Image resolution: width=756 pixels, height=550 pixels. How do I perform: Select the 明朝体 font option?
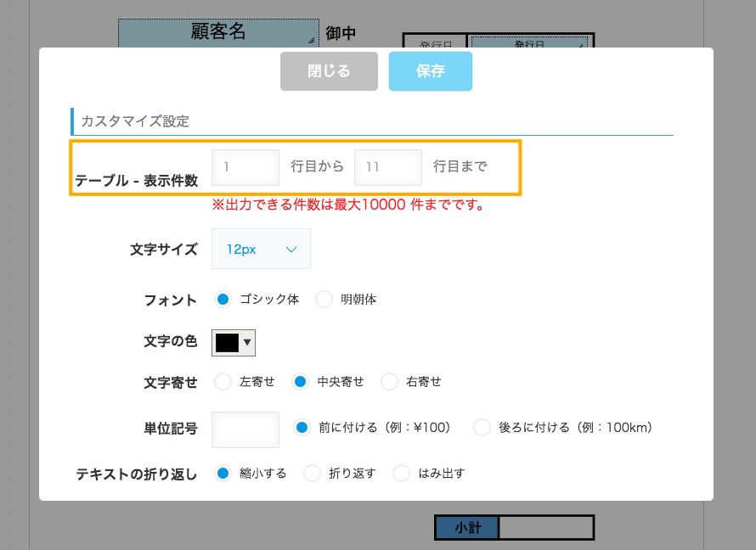[x=324, y=300]
